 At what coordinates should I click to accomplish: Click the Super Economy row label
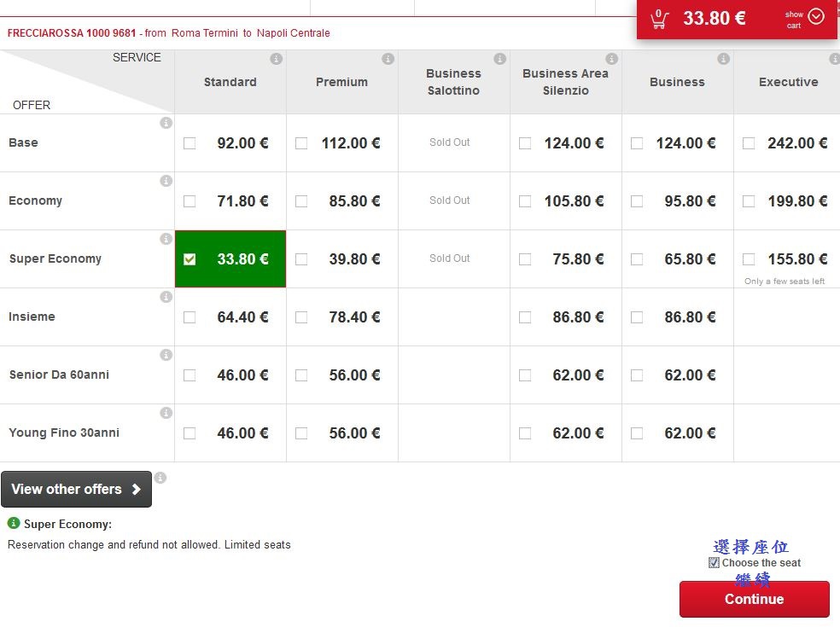55,258
